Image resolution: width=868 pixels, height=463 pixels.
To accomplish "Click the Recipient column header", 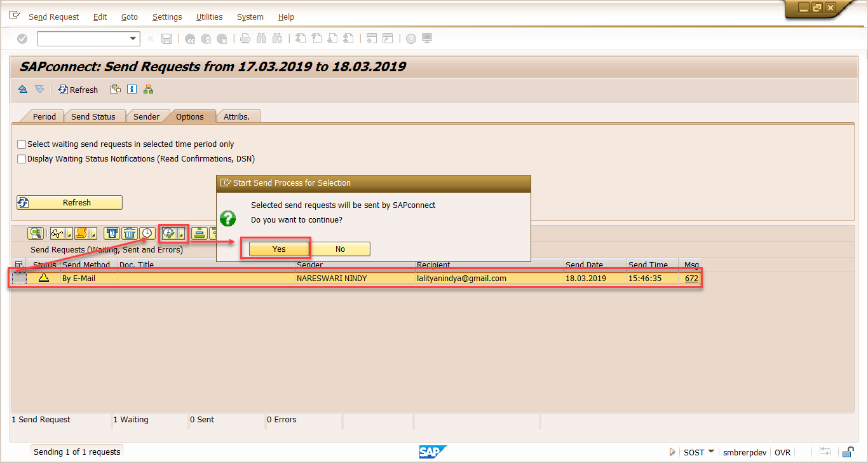I will click(x=433, y=265).
